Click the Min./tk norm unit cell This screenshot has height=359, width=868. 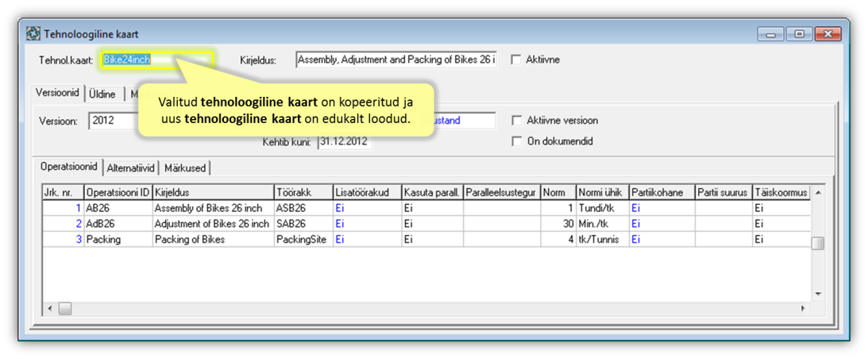tap(602, 224)
